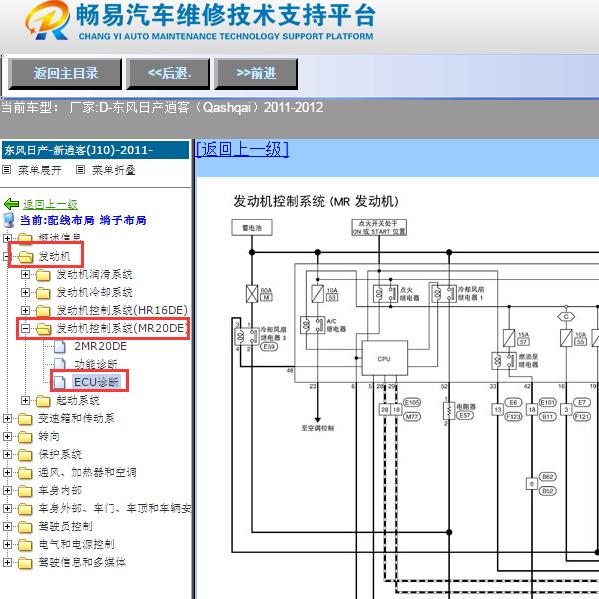Click the 当前:配线布局 端子布局 label
The width and height of the screenshot is (599, 599).
[83, 220]
